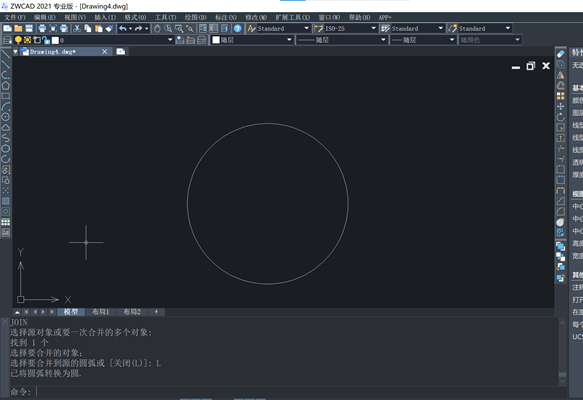Toggle layer lock padlock icon
The height and width of the screenshot is (400, 583).
point(46,40)
